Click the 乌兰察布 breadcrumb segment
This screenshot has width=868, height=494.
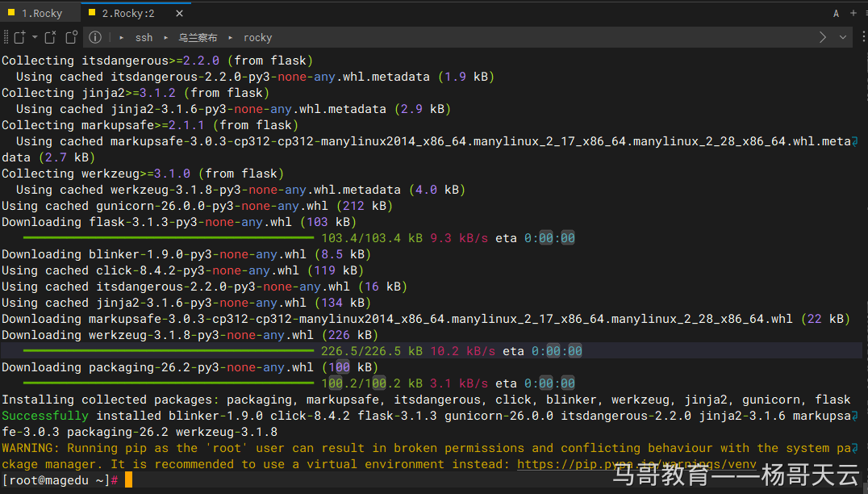point(198,38)
